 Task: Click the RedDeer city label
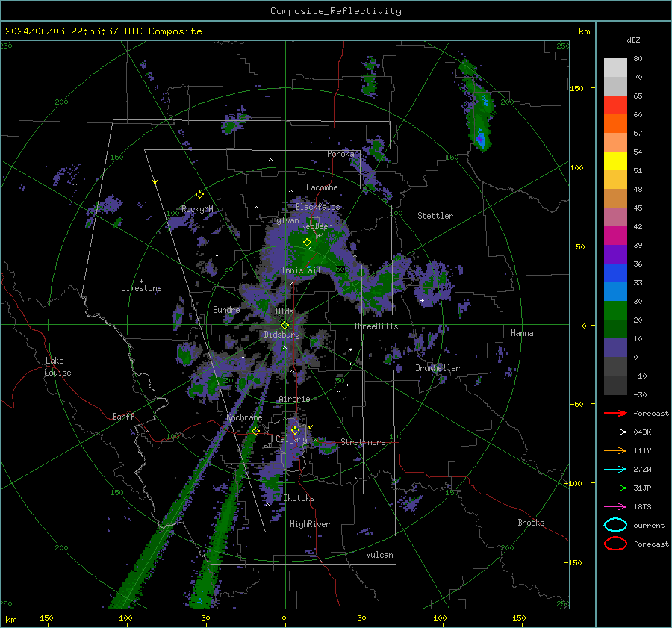tap(317, 226)
